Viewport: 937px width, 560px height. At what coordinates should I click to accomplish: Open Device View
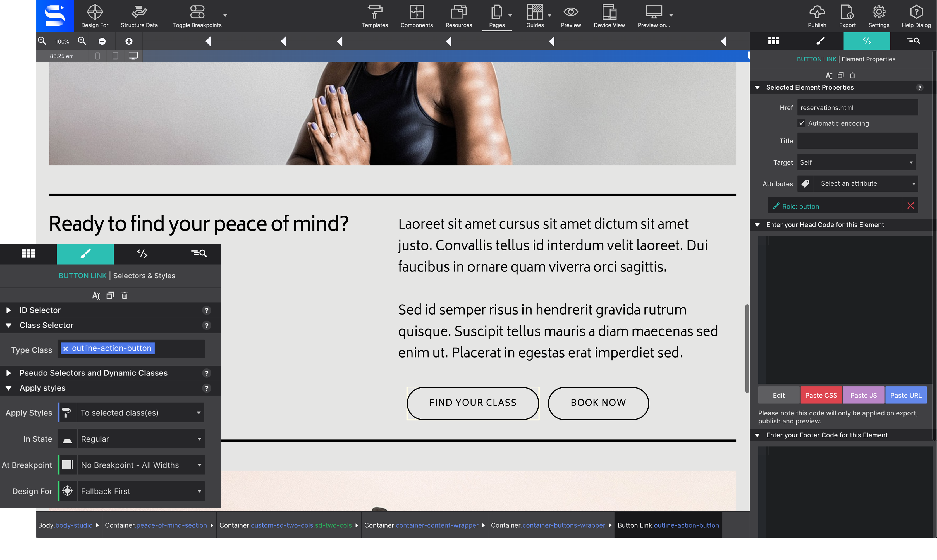(x=609, y=16)
